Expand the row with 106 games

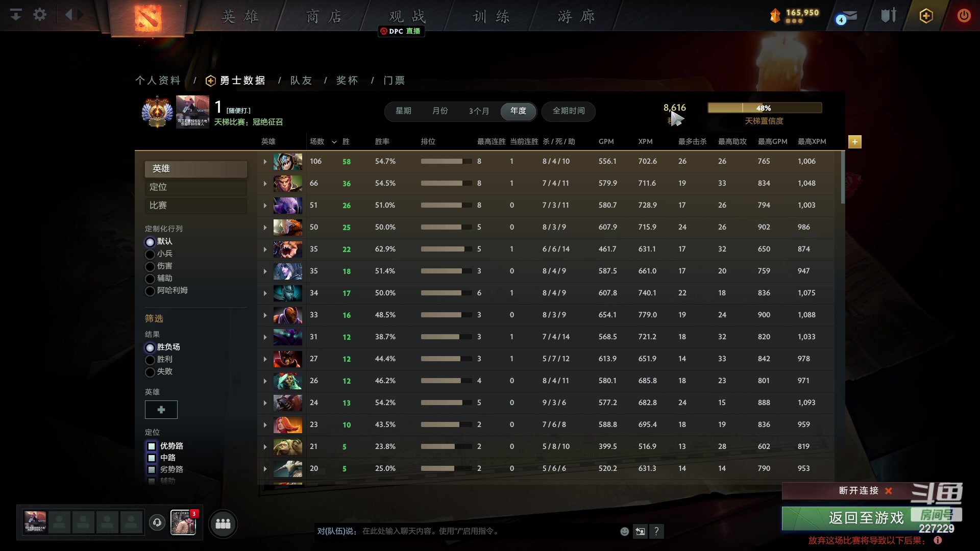265,162
